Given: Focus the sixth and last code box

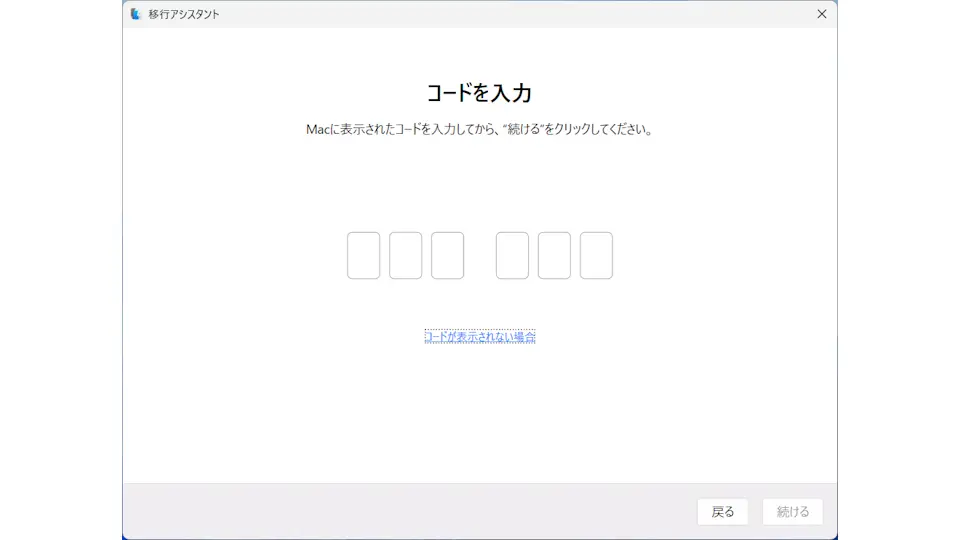Looking at the screenshot, I should (596, 256).
